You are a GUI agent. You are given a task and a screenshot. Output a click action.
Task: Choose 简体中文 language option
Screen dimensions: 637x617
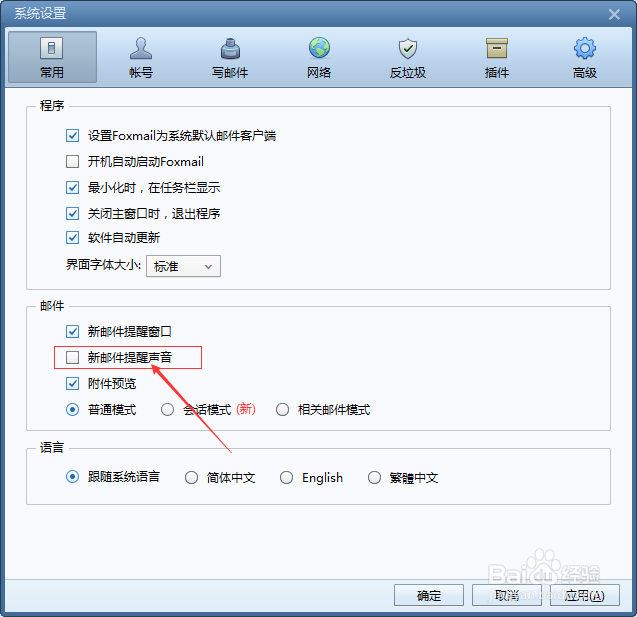tap(191, 477)
